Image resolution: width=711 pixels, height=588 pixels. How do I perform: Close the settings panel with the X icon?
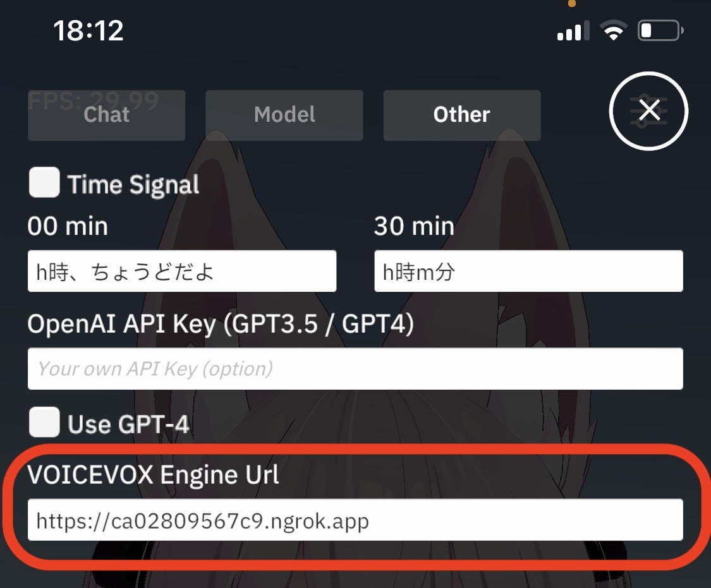point(648,111)
